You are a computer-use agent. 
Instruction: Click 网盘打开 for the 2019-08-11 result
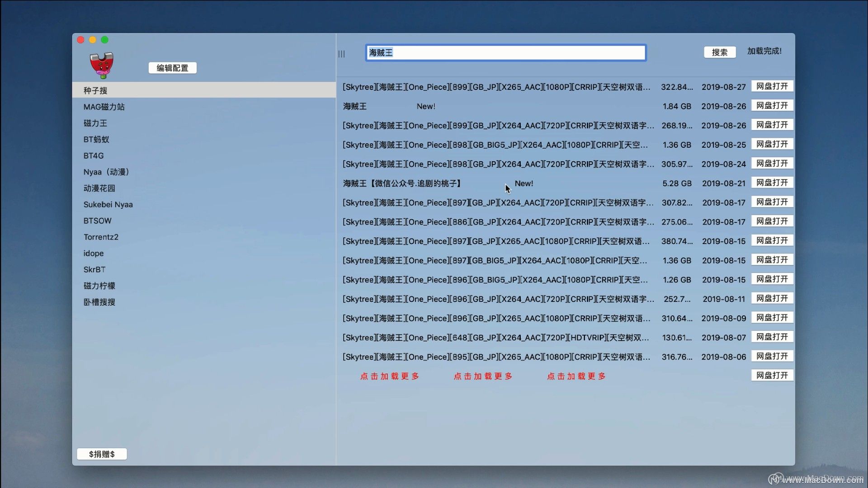pos(772,298)
